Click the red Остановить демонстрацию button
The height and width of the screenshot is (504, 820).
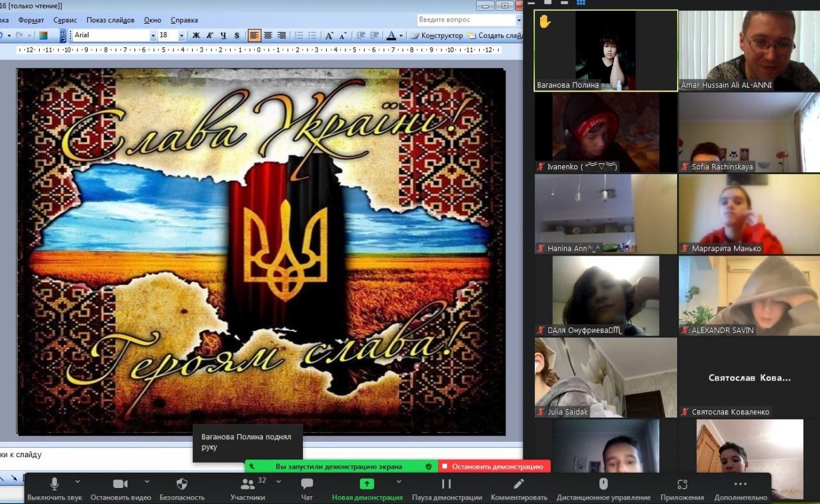(x=494, y=466)
